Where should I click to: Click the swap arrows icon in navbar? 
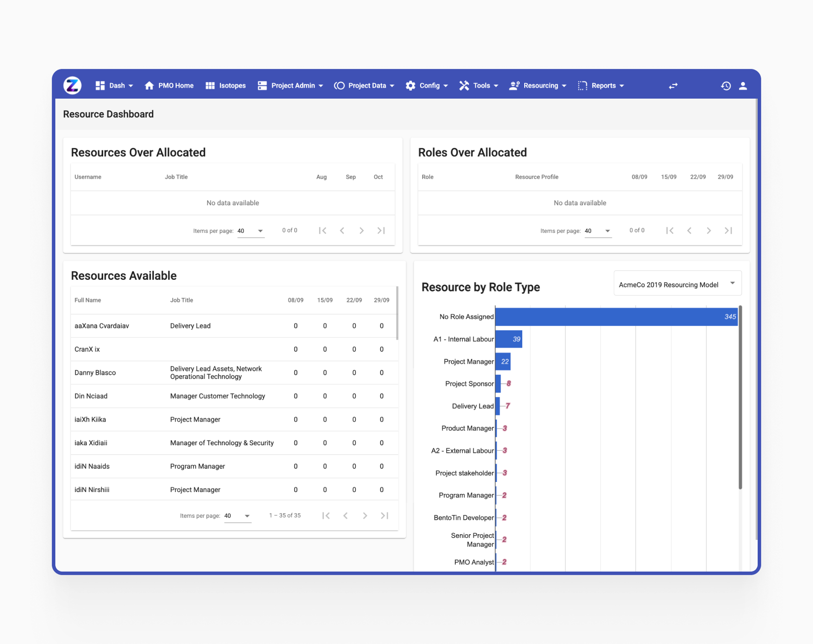pyautogui.click(x=673, y=86)
